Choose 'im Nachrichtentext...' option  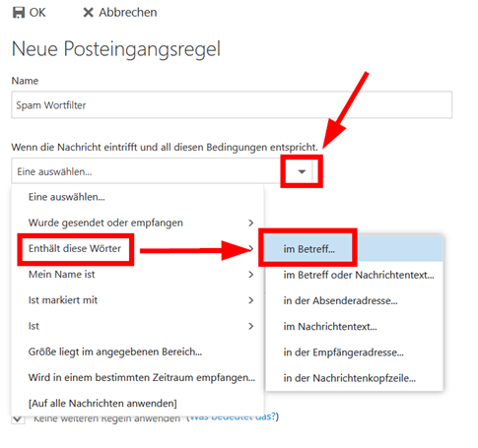tap(354, 327)
